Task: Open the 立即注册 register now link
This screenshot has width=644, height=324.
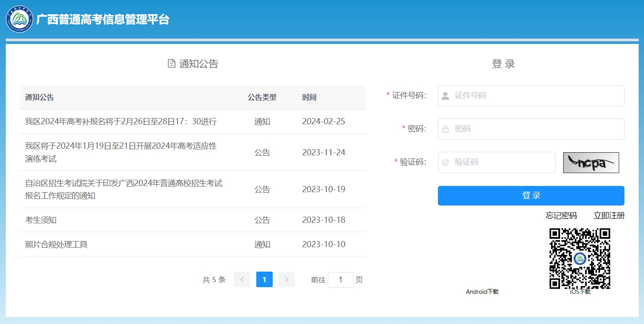Action: (x=609, y=216)
